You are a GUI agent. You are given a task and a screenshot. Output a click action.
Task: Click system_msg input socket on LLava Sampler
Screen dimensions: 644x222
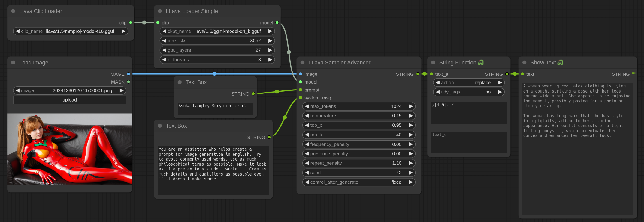pos(301,98)
